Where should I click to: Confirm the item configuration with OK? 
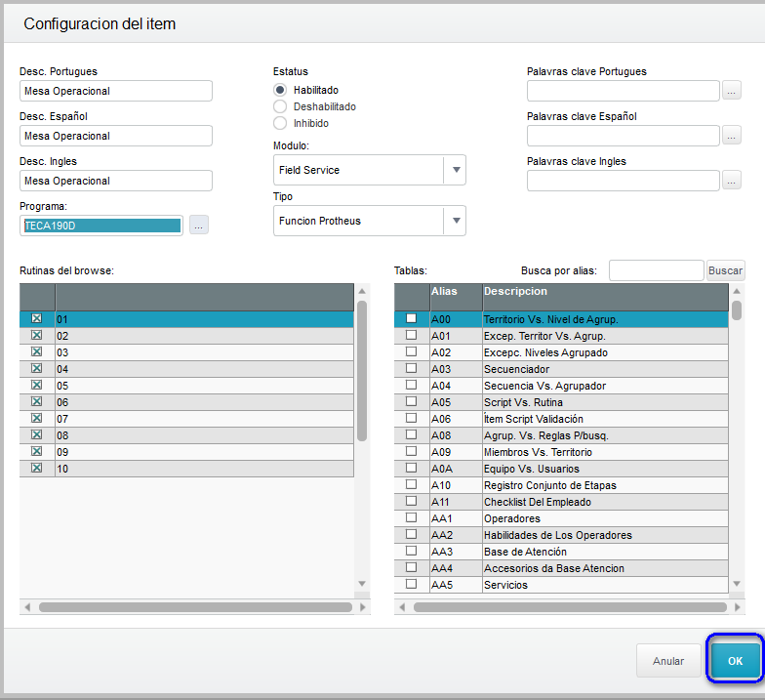736,661
